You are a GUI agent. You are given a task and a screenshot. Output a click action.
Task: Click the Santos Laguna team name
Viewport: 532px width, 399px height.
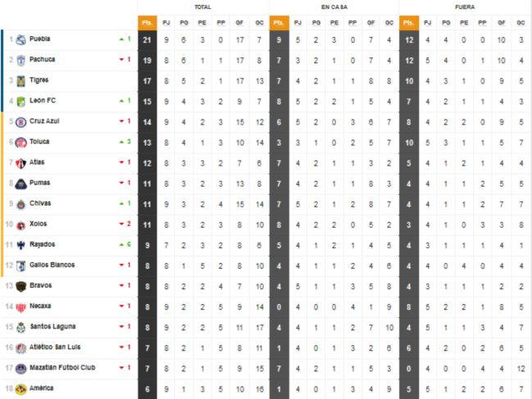[x=52, y=327]
